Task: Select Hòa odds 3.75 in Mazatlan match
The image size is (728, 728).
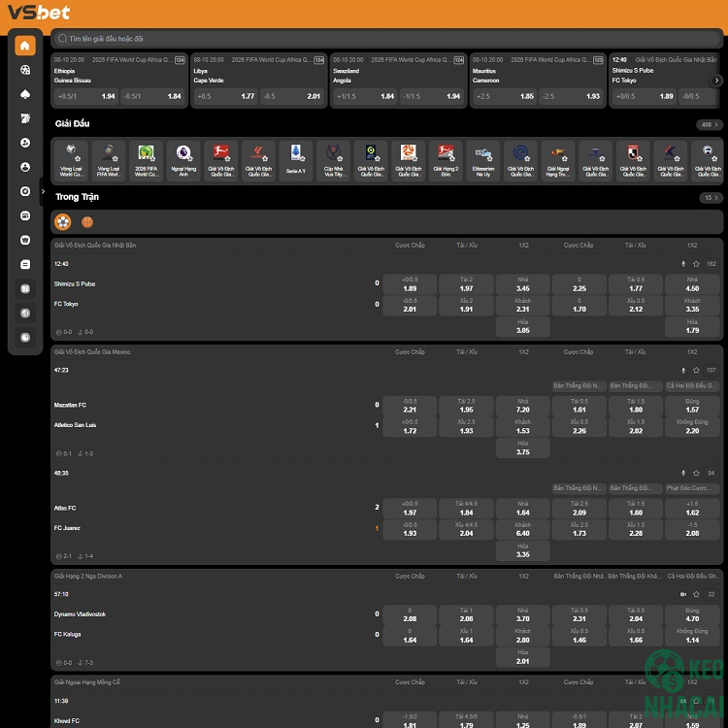Action: 523,448
